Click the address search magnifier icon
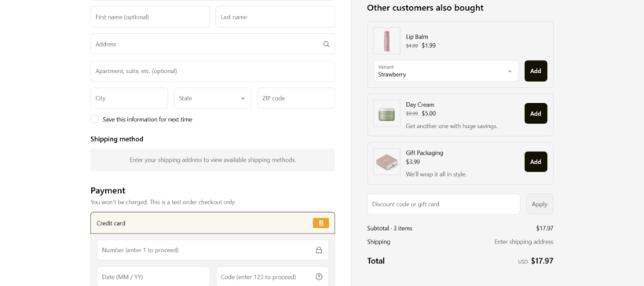 [x=326, y=44]
